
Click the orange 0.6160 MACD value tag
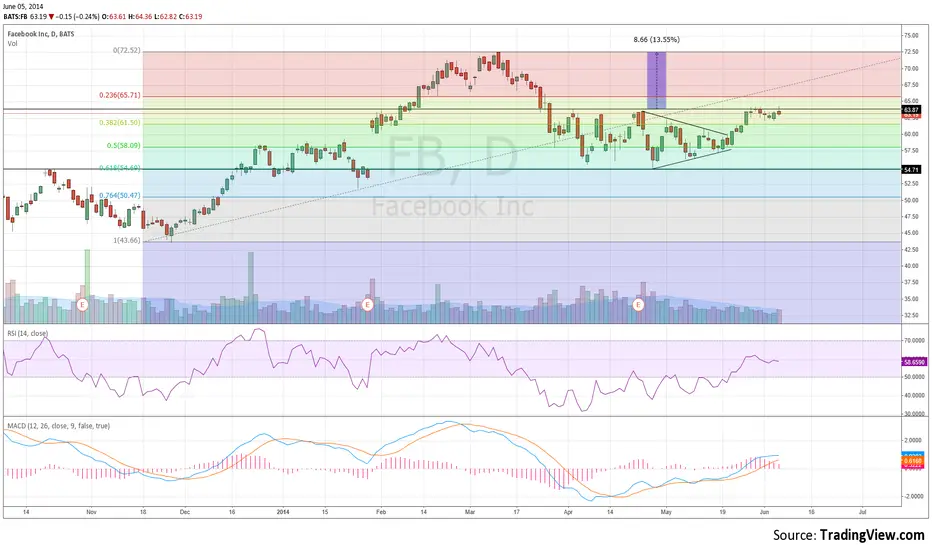click(912, 461)
